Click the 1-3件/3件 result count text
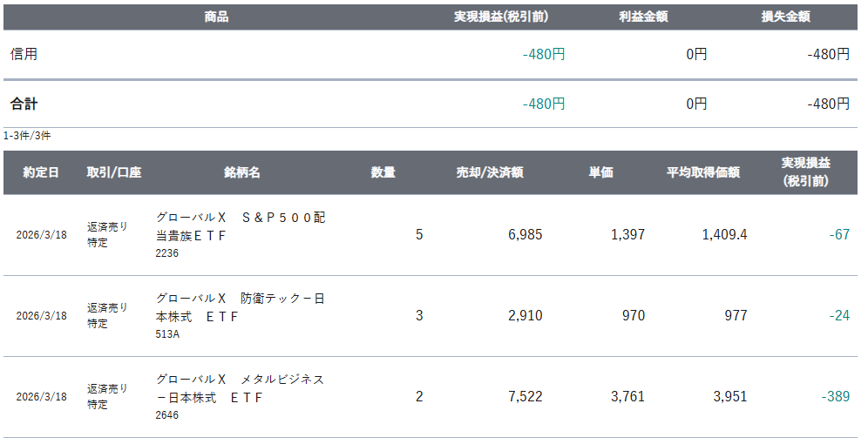The height and width of the screenshot is (444, 868). point(27,136)
